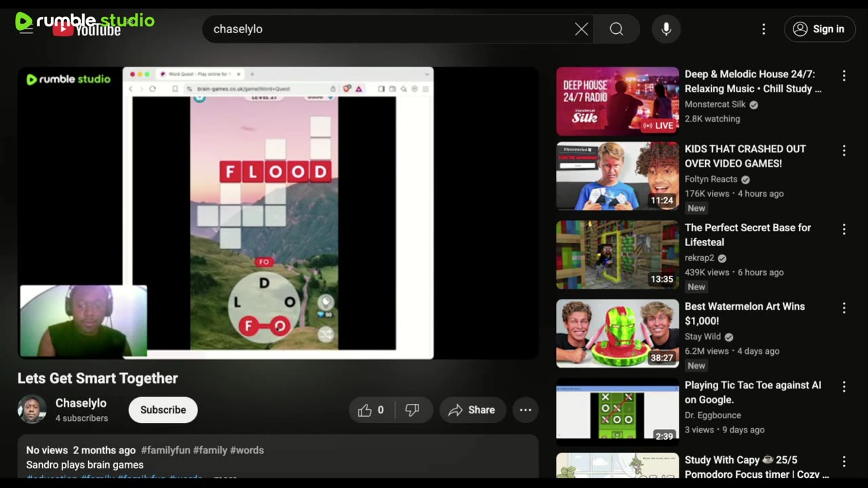Screen dimensions: 868x488
Task: Open more actions ellipsis under video
Action: [526, 410]
